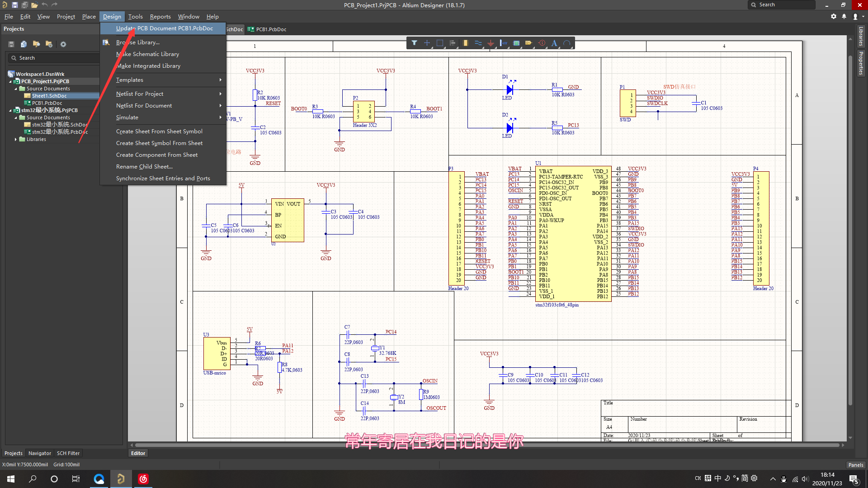Open the NetEase music taskbar app
868x488 pixels.
(x=143, y=479)
